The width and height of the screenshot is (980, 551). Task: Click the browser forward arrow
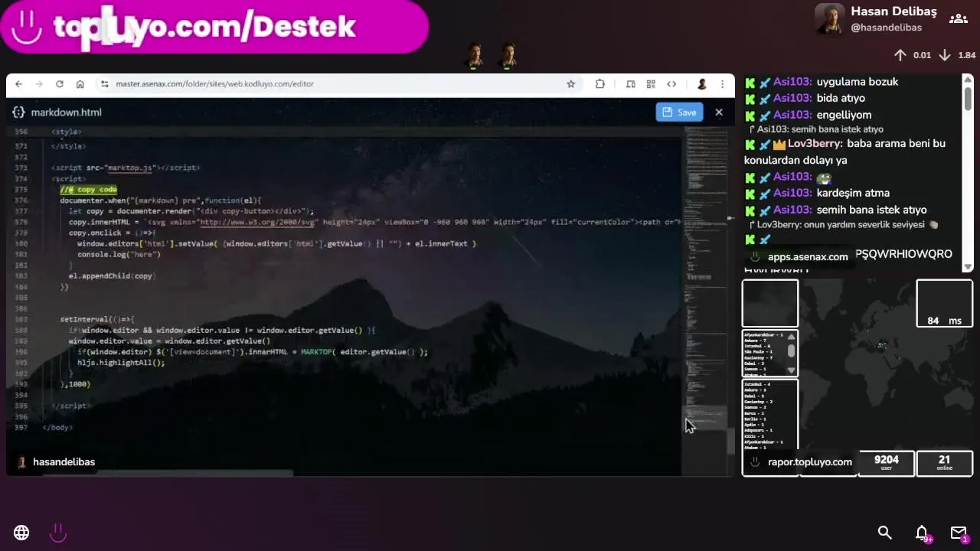(38, 84)
